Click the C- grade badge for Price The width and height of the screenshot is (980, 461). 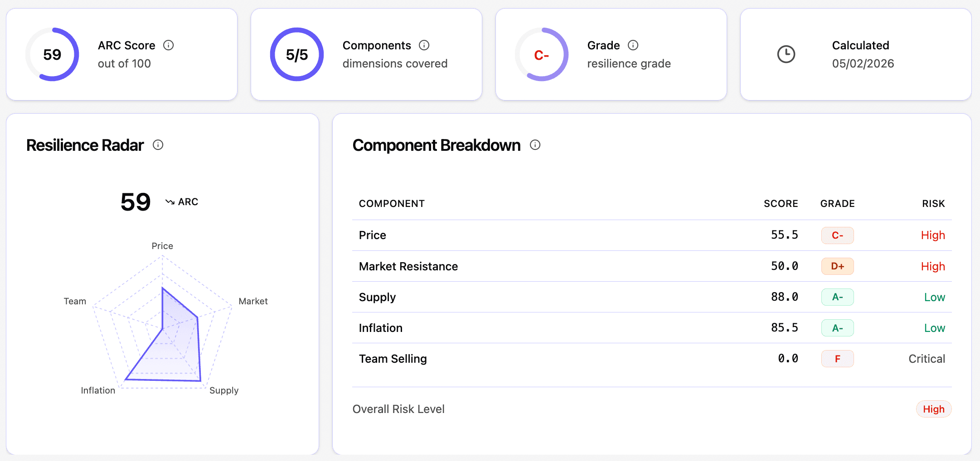point(837,235)
